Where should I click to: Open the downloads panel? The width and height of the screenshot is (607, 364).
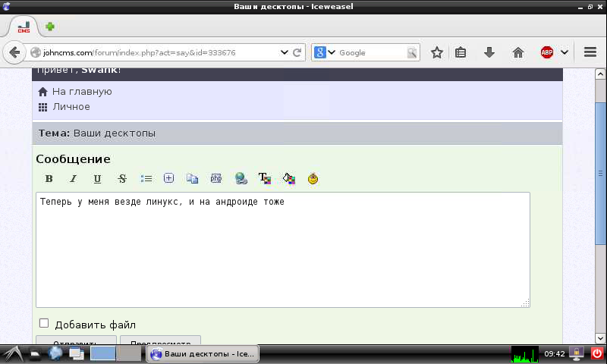coord(489,52)
